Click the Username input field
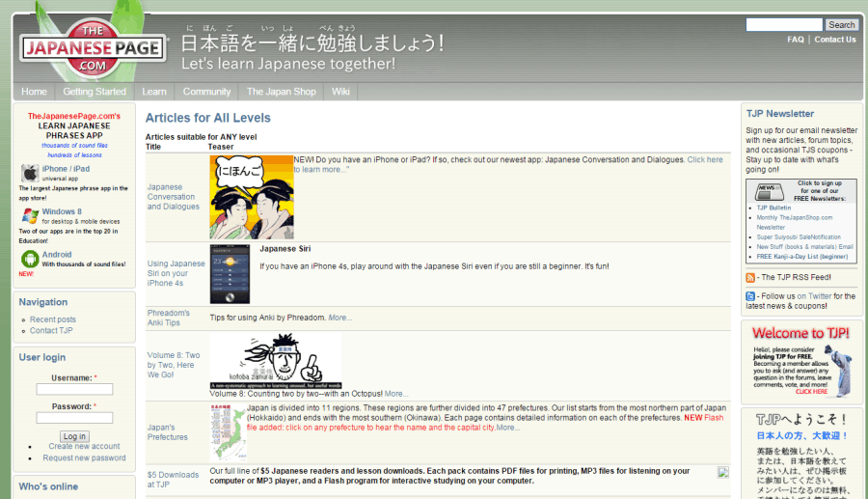868x499 pixels. click(x=74, y=389)
